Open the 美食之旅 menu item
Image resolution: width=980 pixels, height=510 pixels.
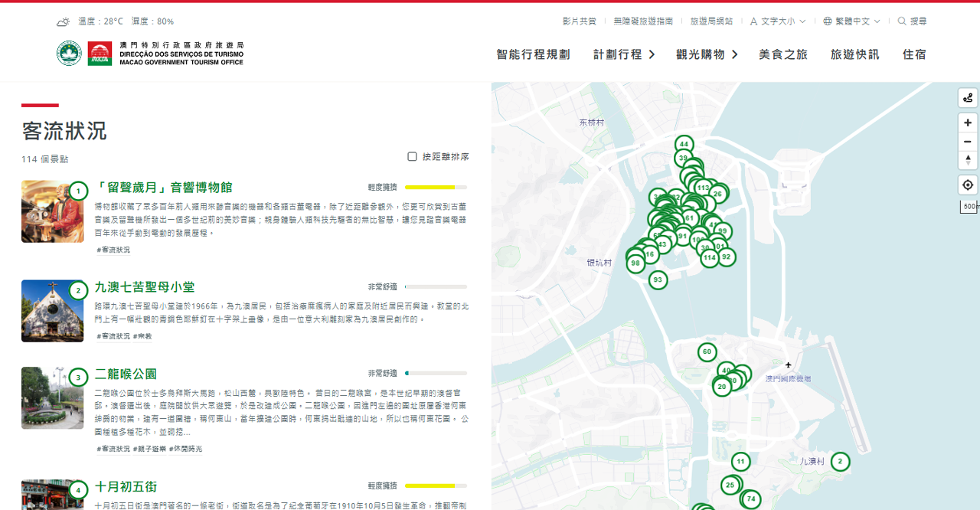point(782,54)
